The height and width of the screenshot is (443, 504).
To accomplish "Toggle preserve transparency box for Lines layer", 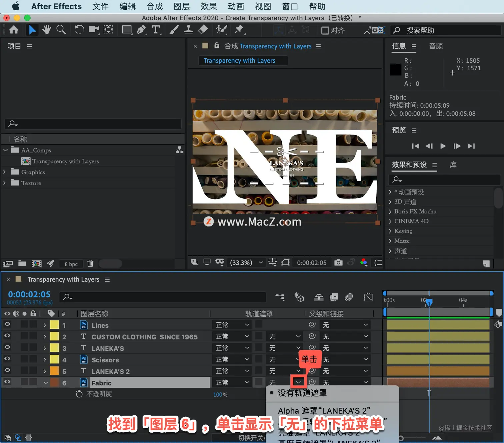I will pos(259,324).
